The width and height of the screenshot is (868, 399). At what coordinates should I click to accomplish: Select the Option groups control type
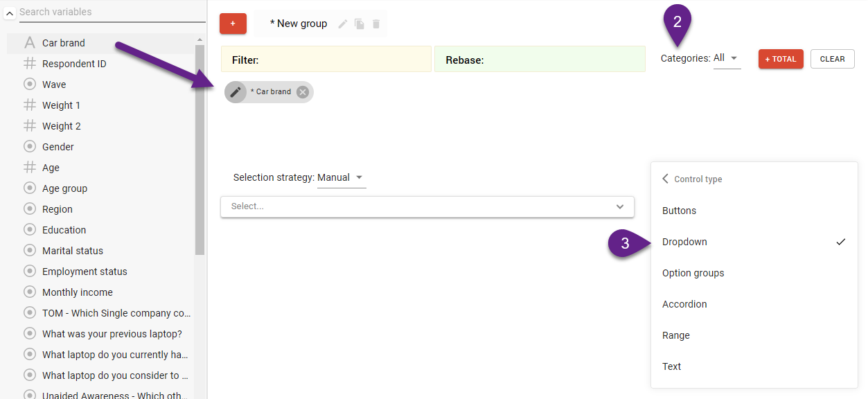(x=693, y=273)
